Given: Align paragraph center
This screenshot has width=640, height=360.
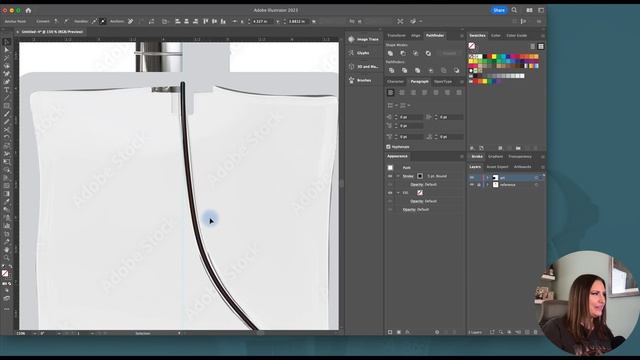Looking at the screenshot, I should click(402, 93).
